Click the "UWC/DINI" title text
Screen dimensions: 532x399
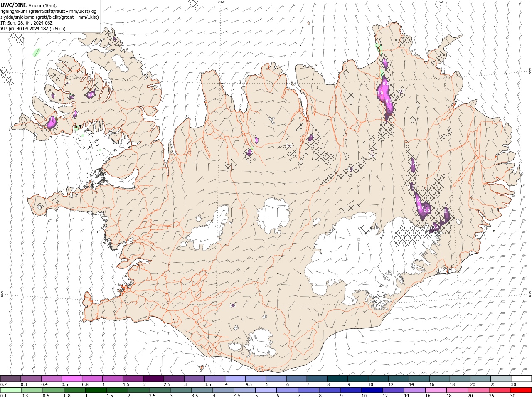(x=13, y=5)
